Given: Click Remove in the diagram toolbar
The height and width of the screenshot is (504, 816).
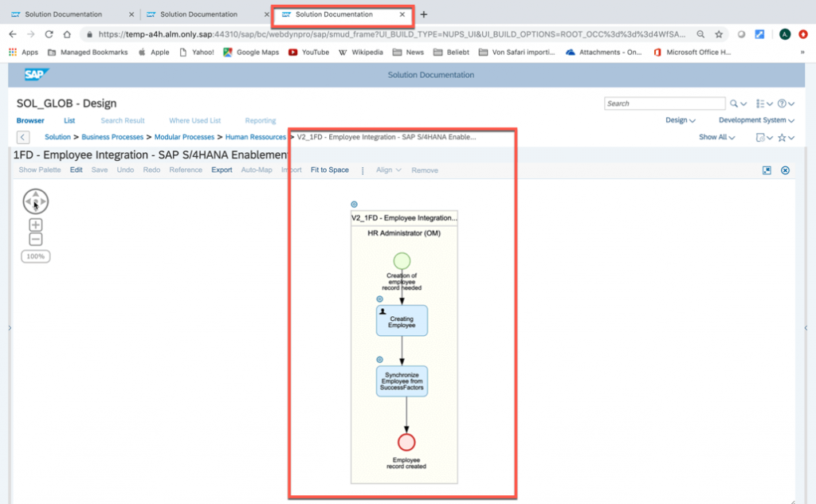Looking at the screenshot, I should pyautogui.click(x=425, y=170).
